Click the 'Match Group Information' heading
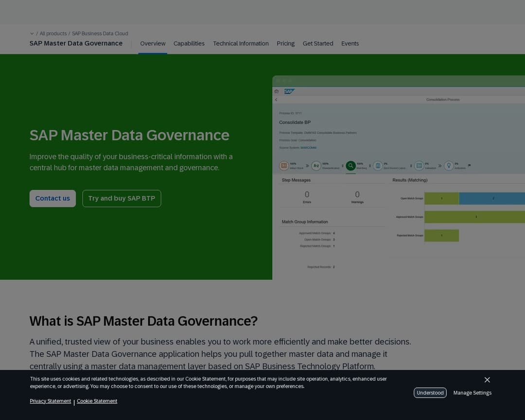Image resolution: width=525 pixels, height=420 pixels. [x=305, y=222]
